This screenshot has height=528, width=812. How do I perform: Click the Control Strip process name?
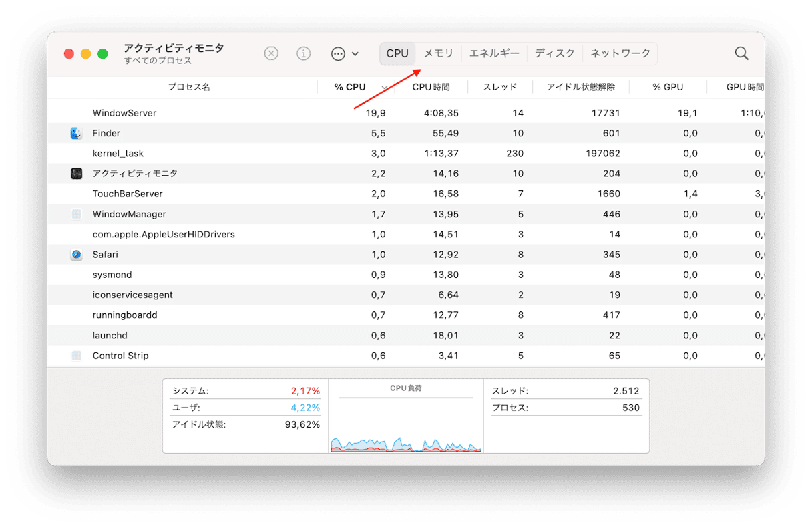[x=120, y=356]
